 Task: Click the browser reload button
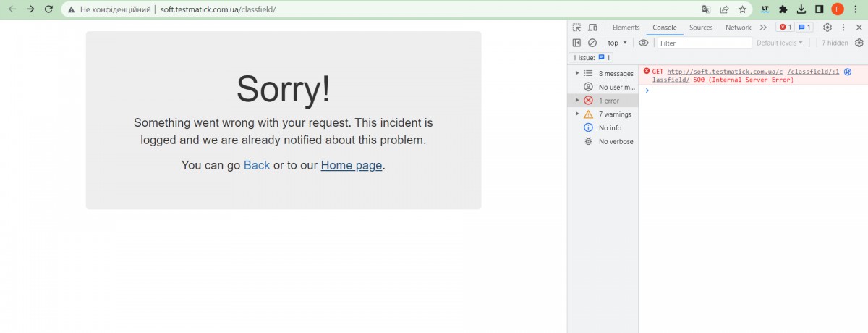[48, 9]
